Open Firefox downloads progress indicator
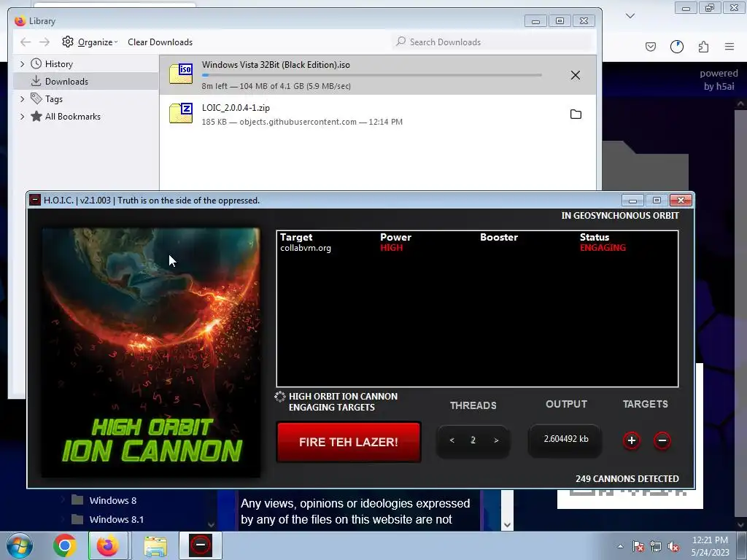The height and width of the screenshot is (560, 747). point(677,47)
